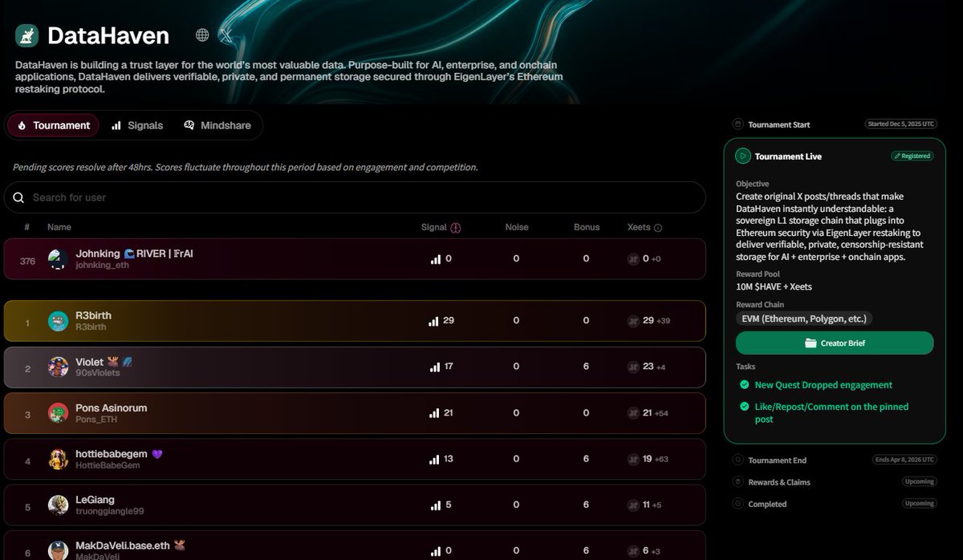
Task: Switch to the Signals tab
Action: pyautogui.click(x=137, y=125)
